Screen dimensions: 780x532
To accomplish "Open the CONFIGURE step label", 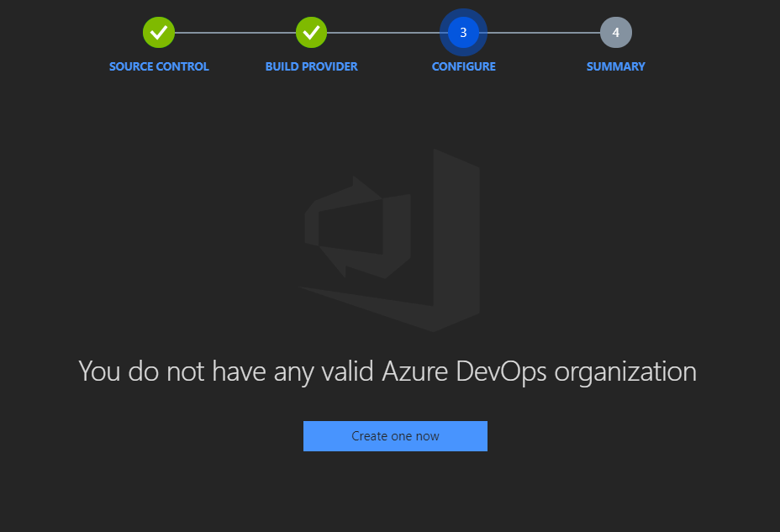I will 463,66.
